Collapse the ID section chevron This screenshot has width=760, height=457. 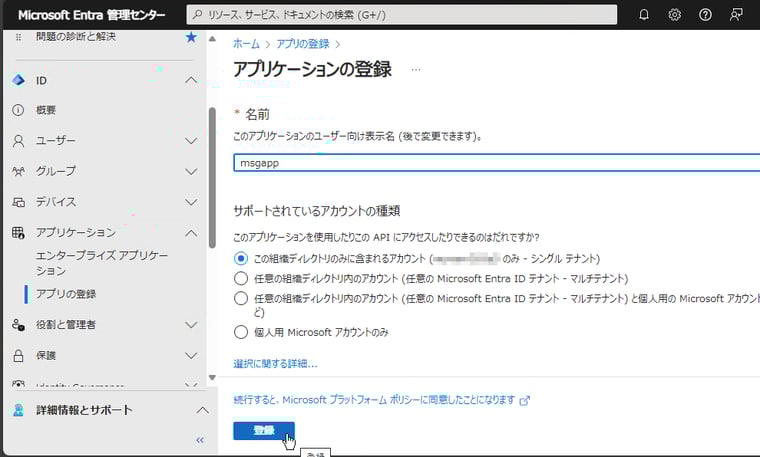tap(191, 80)
